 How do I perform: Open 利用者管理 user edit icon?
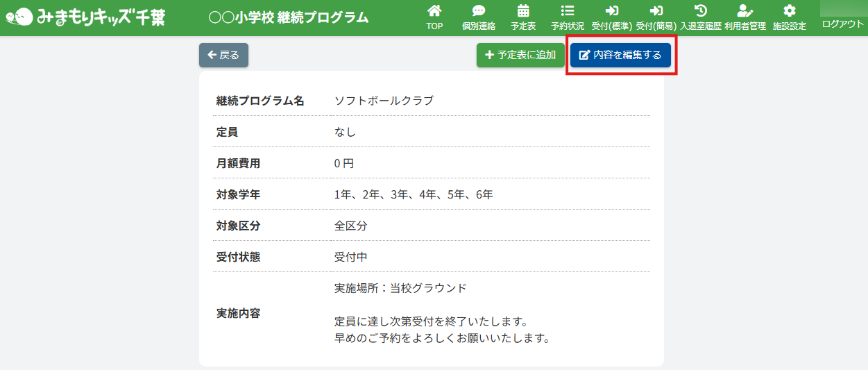click(x=744, y=11)
